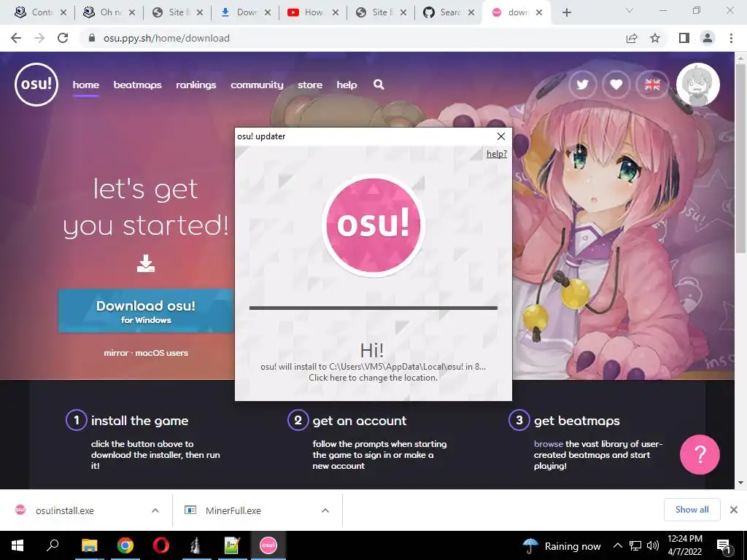Screen dimensions: 747x560
Task: Click browse link under get beatmaps
Action: [x=549, y=444]
